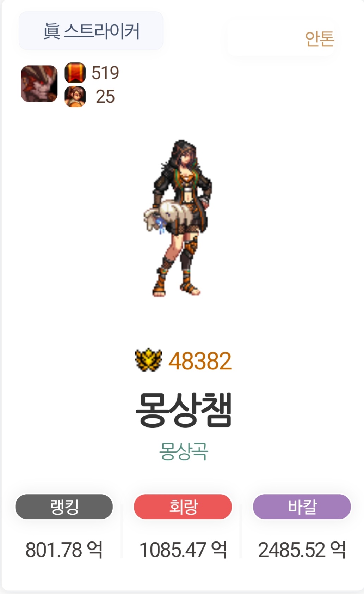Click the 2485.52 억 Bakal damage value
Screen dimensions: 364x594
click(x=302, y=550)
